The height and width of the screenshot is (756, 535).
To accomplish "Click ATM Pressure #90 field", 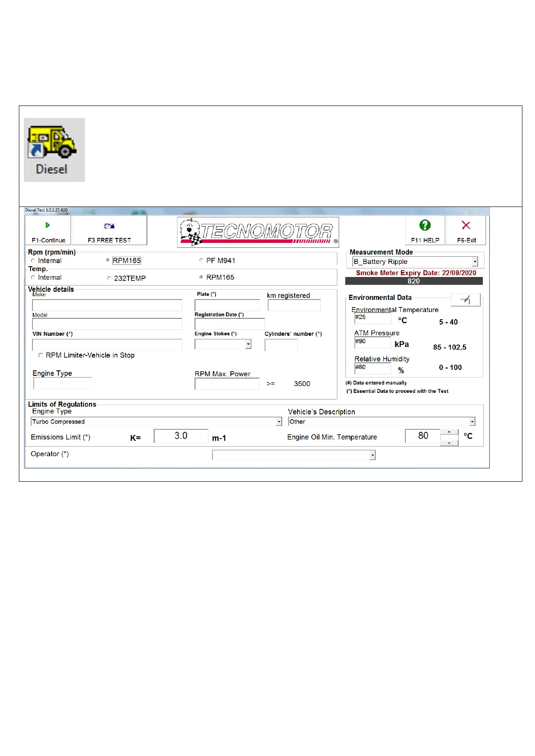I will [373, 343].
